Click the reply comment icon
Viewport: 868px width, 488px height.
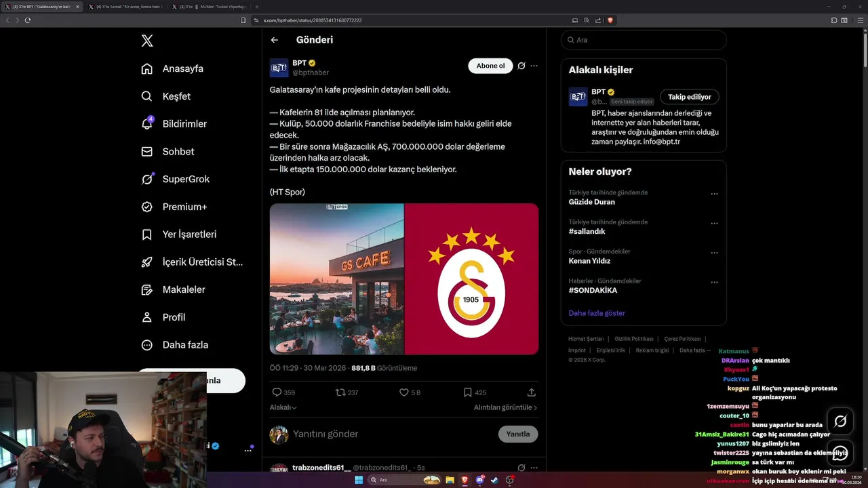[x=277, y=392]
